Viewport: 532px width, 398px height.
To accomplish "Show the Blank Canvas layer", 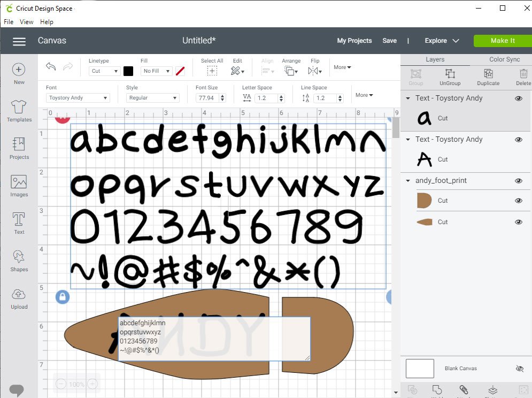I will click(x=520, y=369).
